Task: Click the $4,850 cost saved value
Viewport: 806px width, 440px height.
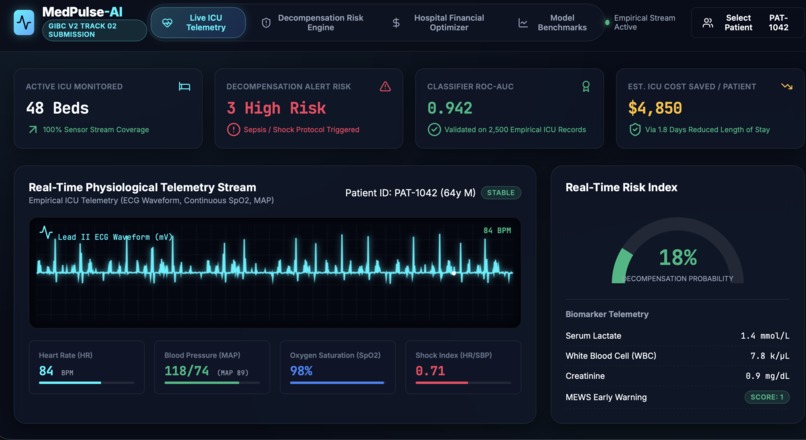Action: pos(655,108)
